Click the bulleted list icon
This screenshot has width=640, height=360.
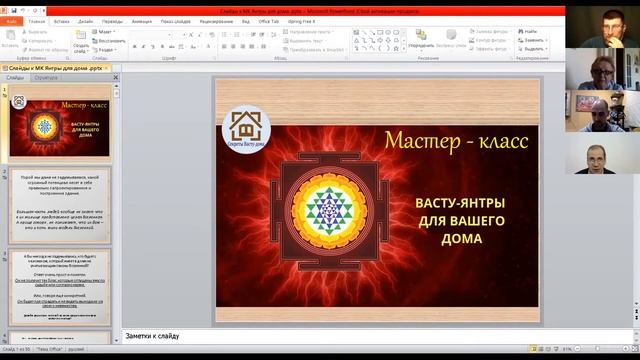tap(225, 35)
